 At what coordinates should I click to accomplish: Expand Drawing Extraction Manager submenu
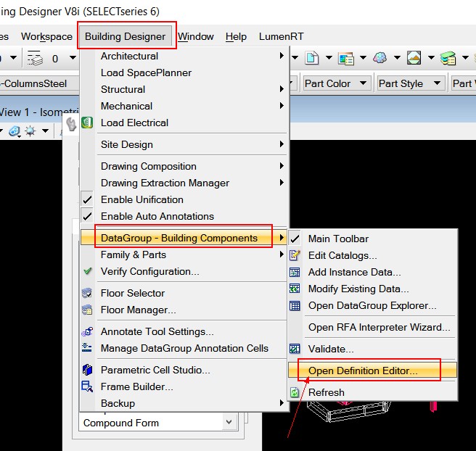point(184,183)
